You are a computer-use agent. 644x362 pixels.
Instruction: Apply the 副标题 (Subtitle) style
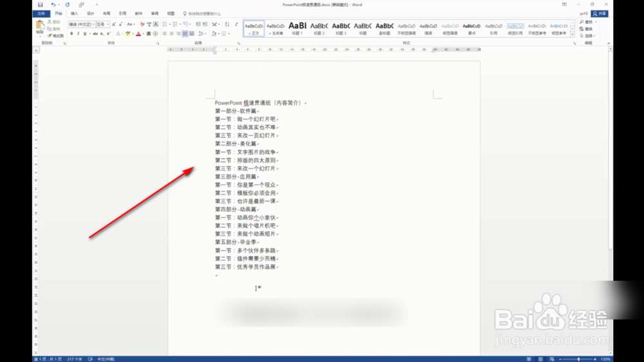point(384,28)
